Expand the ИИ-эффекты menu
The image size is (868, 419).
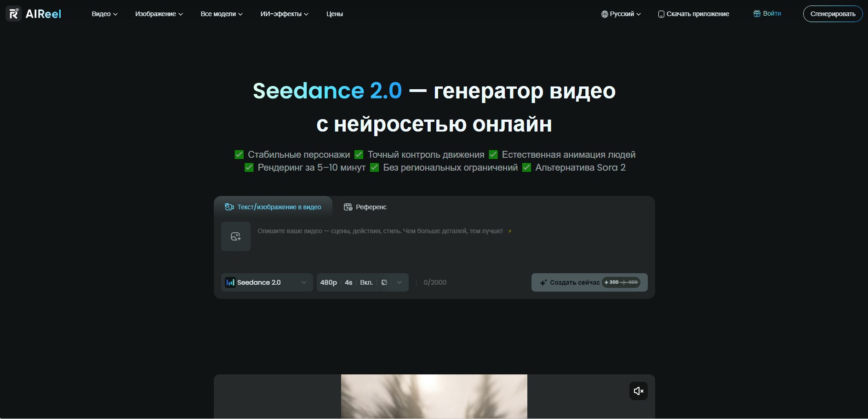[x=284, y=14]
